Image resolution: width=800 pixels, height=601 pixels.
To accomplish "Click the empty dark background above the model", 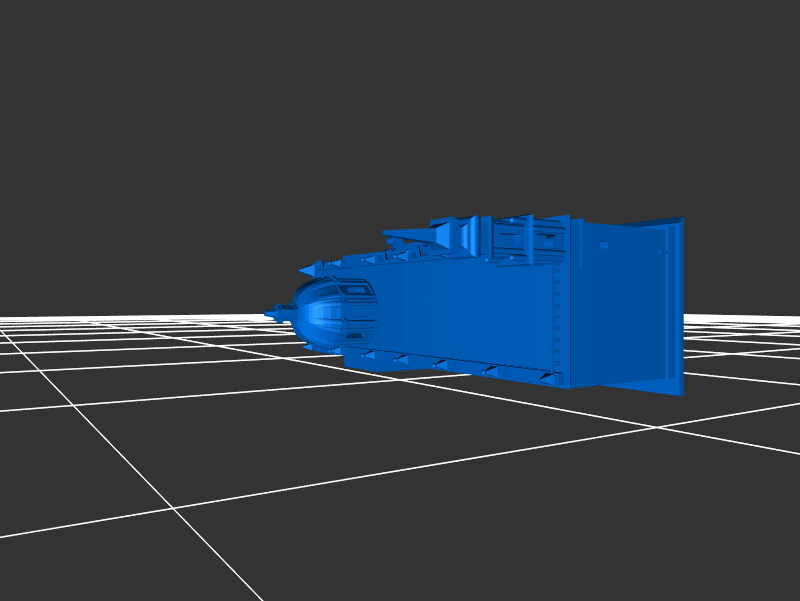I will click(x=400, y=100).
